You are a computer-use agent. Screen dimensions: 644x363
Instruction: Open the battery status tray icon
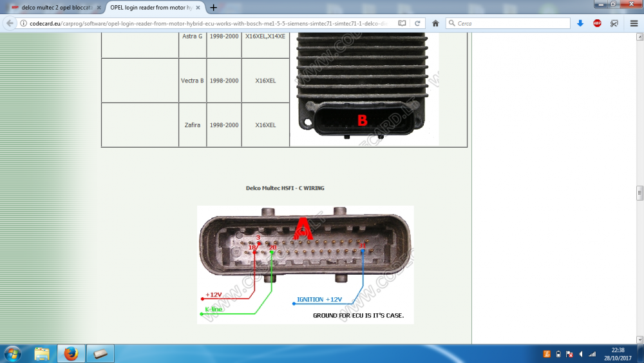coord(558,354)
